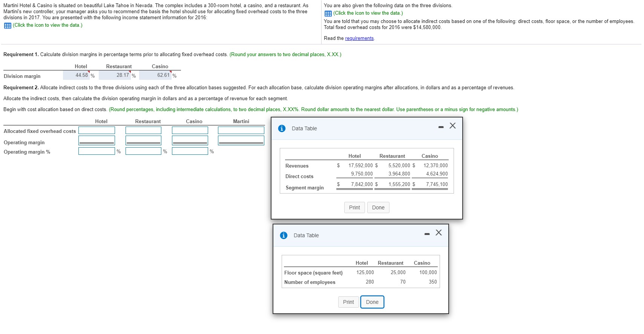The width and height of the screenshot is (644, 334).
Task: Click Casino direct costs value 4,624,900
Action: point(437,174)
